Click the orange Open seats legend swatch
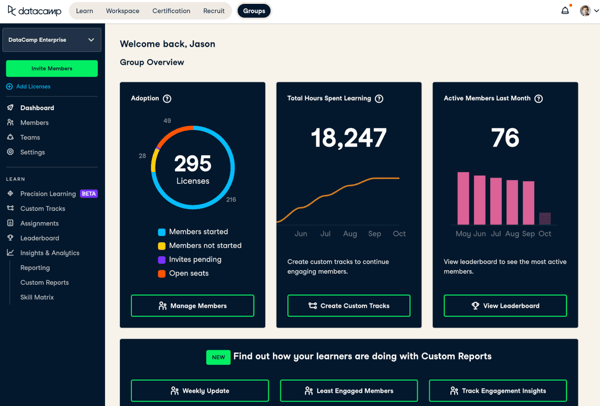The width and height of the screenshot is (600, 406). [161, 274]
